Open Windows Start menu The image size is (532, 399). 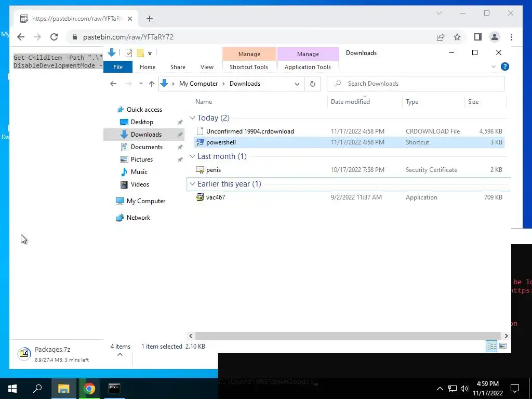pyautogui.click(x=12, y=389)
